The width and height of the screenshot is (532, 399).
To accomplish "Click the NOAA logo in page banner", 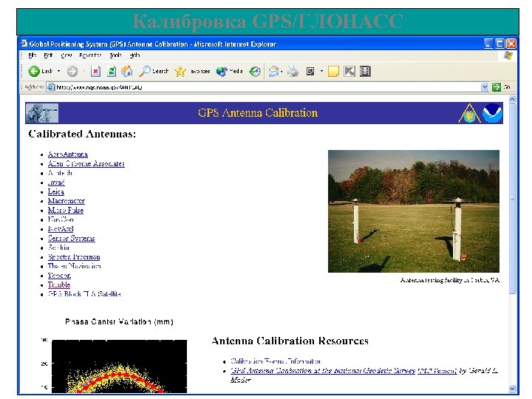I will click(x=492, y=113).
